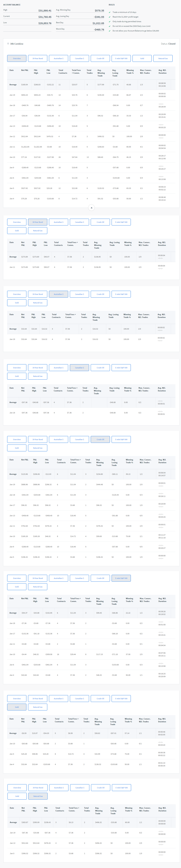Choose E-mini S&P 500 in the topmost tab row
This screenshot has height=868, width=181.
(x=121, y=58)
